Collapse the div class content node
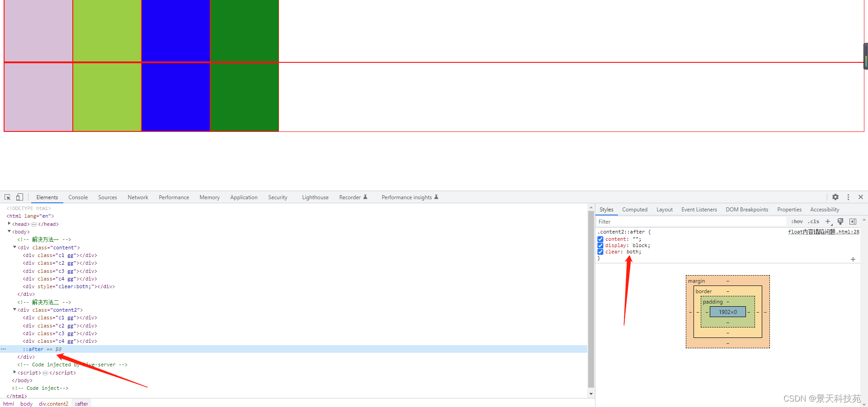Image resolution: width=868 pixels, height=407 pixels. pos(14,247)
